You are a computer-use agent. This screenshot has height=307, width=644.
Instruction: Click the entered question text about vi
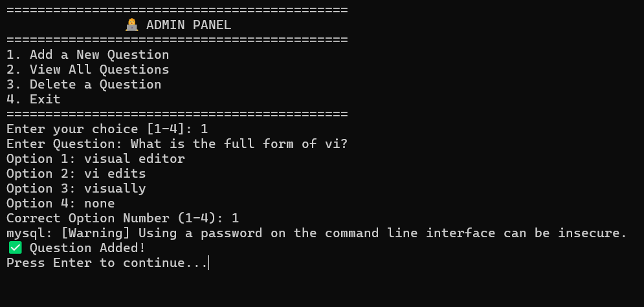pyautogui.click(x=239, y=144)
